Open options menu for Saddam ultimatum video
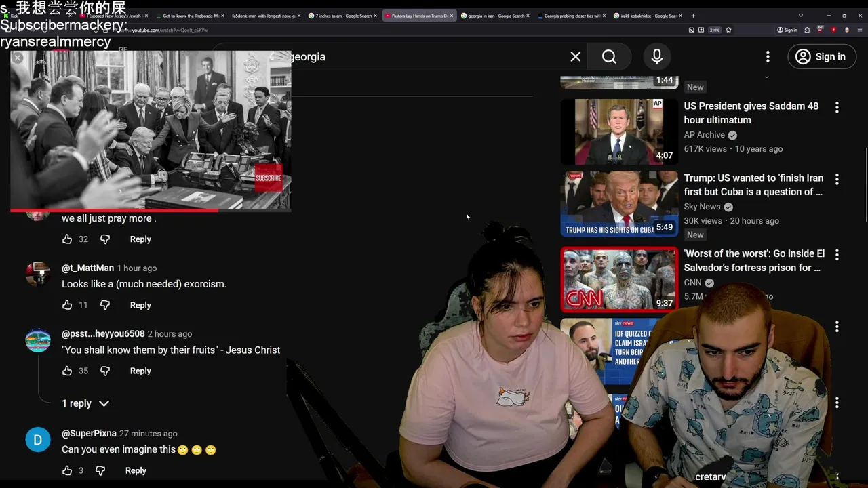868x488 pixels. (837, 107)
